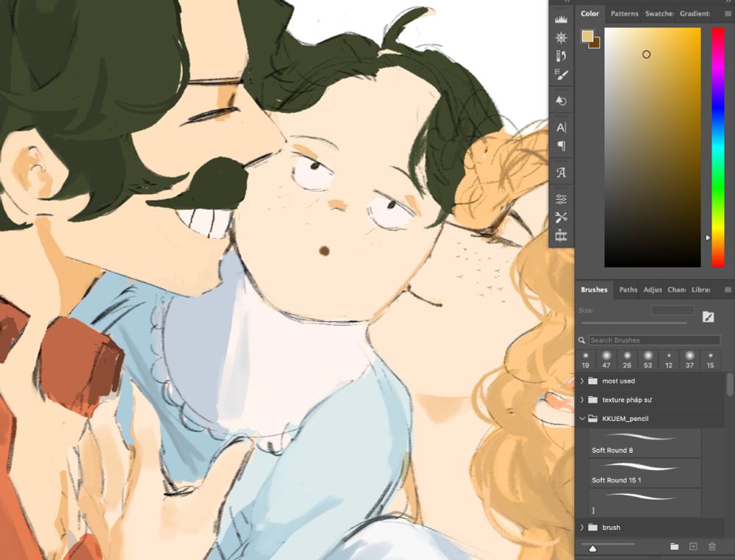Open the History panel icon

[x=561, y=57]
